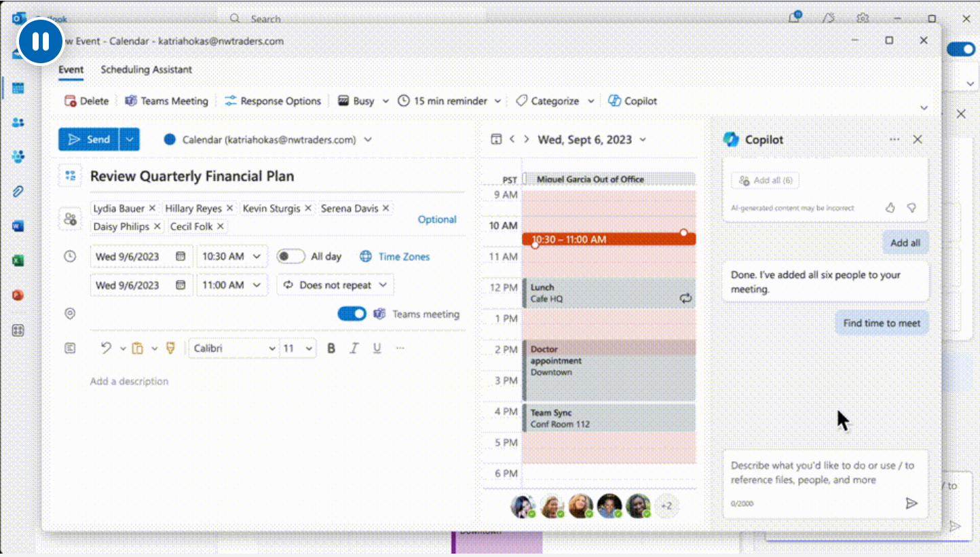Open the start date calendar picker icon
980x557 pixels.
click(181, 257)
